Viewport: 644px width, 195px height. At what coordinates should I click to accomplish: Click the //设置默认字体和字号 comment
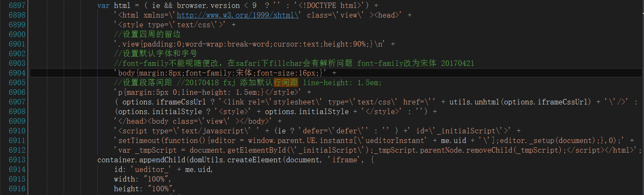(156, 54)
